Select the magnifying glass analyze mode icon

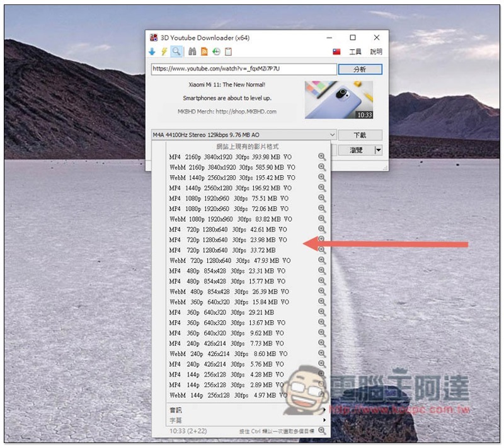[176, 52]
